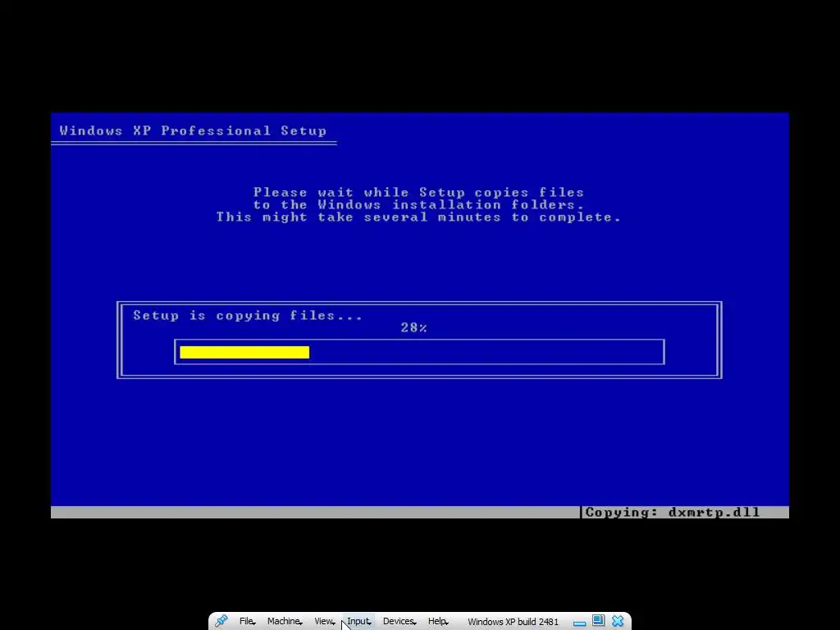Open the Devices menu
The width and height of the screenshot is (840, 630).
pyautogui.click(x=399, y=622)
